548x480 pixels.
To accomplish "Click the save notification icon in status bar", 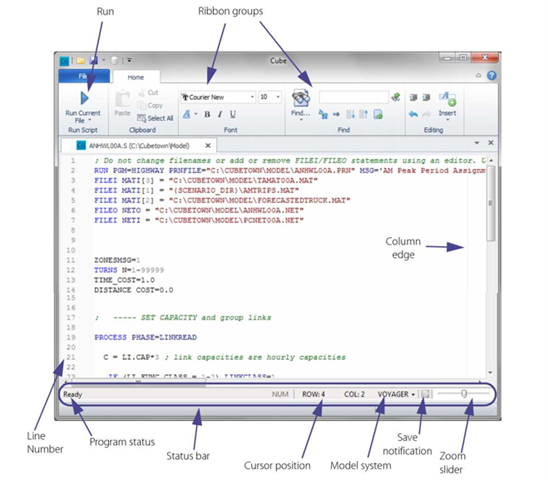I will point(425,394).
